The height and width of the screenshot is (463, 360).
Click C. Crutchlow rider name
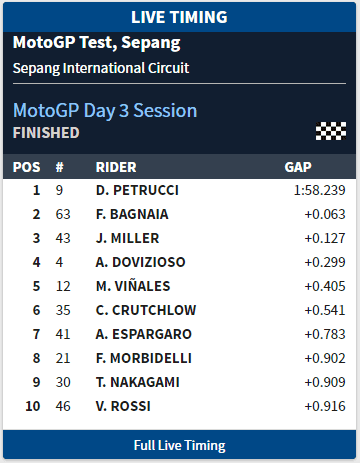click(146, 310)
